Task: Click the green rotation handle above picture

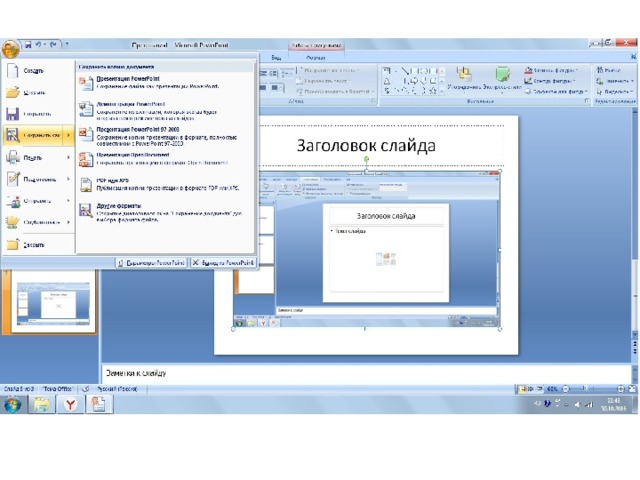Action: click(x=367, y=159)
